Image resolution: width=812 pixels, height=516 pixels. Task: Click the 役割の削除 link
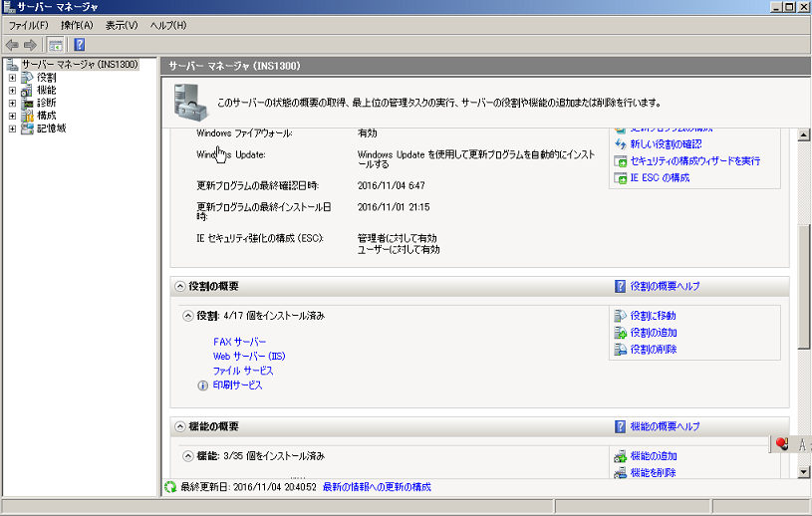[x=654, y=350]
